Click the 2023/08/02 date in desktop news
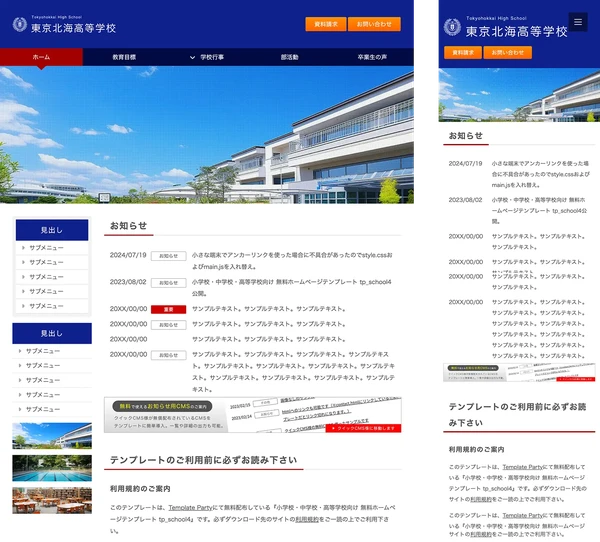This screenshot has width=600, height=542. click(x=128, y=282)
